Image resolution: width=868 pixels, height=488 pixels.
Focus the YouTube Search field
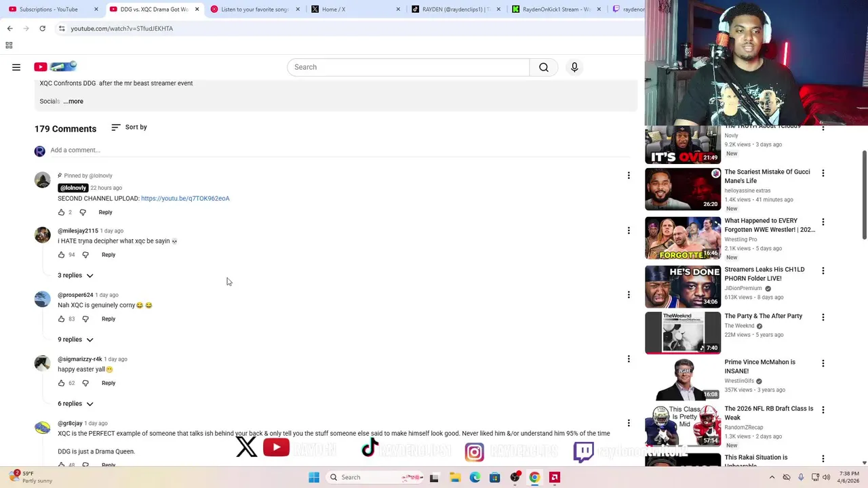[408, 67]
